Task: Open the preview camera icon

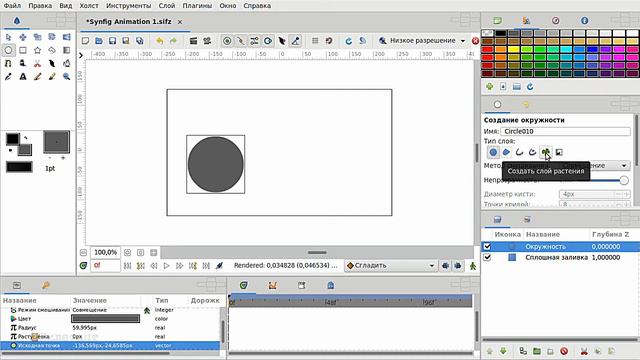Action: point(207,41)
